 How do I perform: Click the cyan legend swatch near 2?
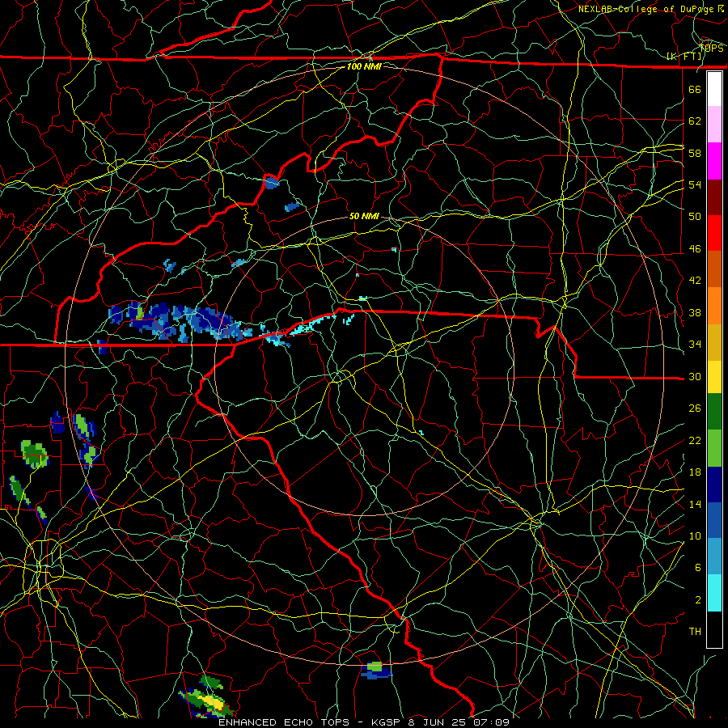coord(714,593)
